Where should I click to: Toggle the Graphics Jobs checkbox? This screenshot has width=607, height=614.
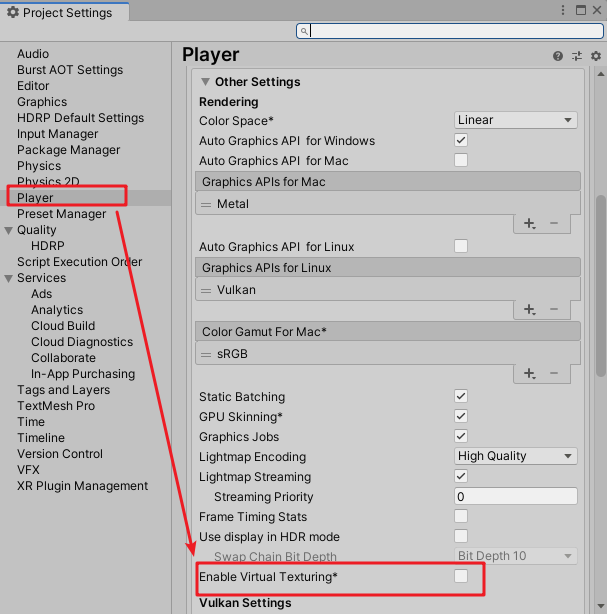tap(461, 436)
